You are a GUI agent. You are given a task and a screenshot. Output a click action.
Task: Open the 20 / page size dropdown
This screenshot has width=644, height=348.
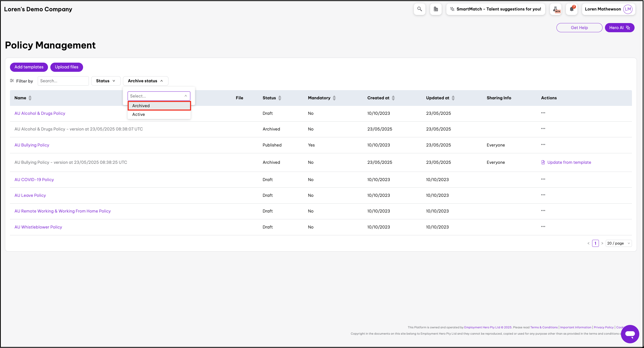[x=619, y=243]
